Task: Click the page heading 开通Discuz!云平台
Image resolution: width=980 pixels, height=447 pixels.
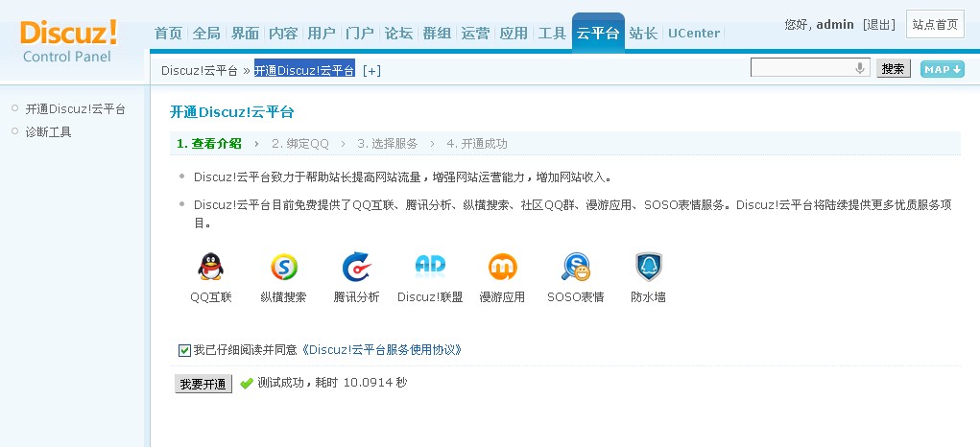Action: point(232,112)
